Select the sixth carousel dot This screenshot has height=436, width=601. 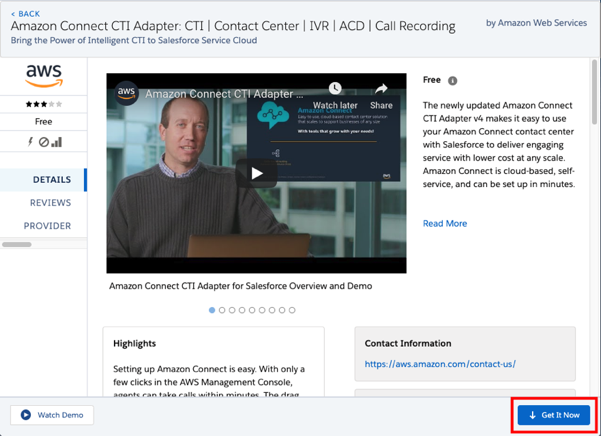[x=262, y=310]
